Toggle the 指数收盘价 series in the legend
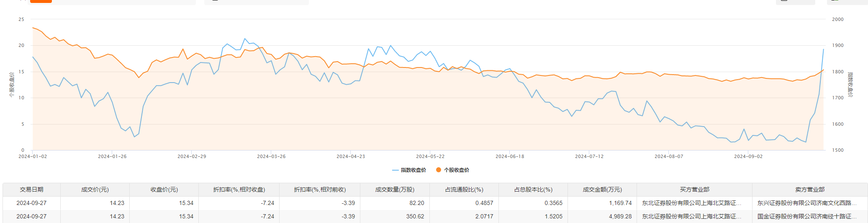 click(x=409, y=170)
